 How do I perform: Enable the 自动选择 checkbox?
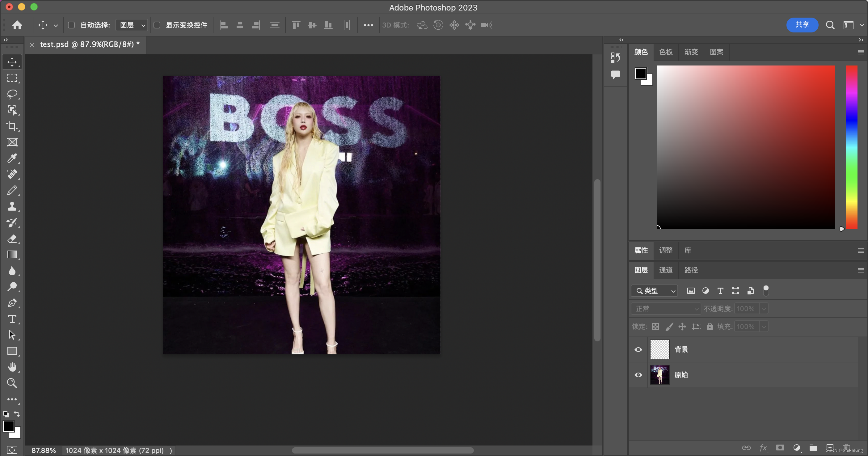(x=71, y=25)
